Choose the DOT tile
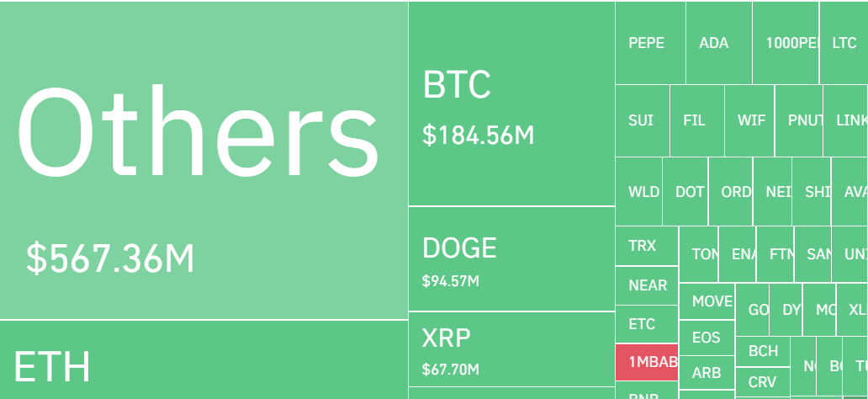868x399 pixels. click(685, 192)
